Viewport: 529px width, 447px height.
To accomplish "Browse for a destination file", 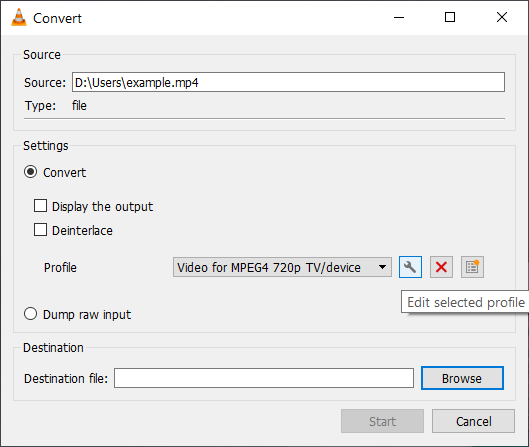I will tap(462, 378).
